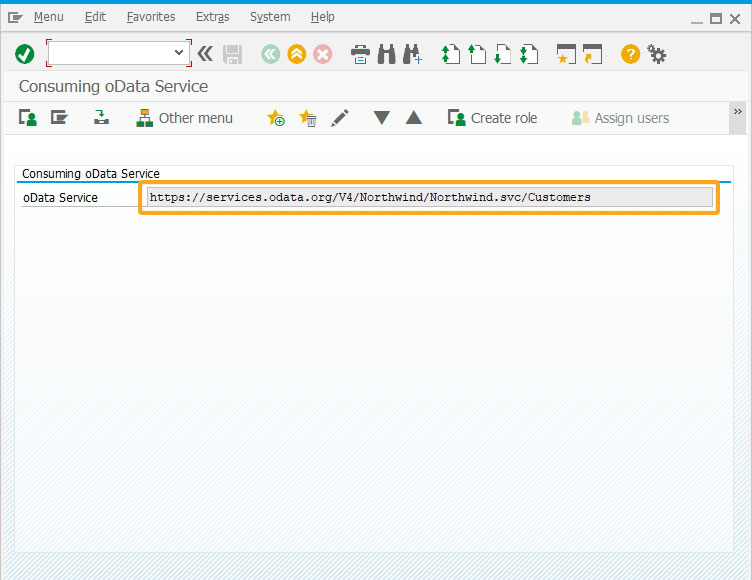Click the Delete Favorites star-trash icon
Viewport: 752px width, 580px height.
[x=307, y=118]
